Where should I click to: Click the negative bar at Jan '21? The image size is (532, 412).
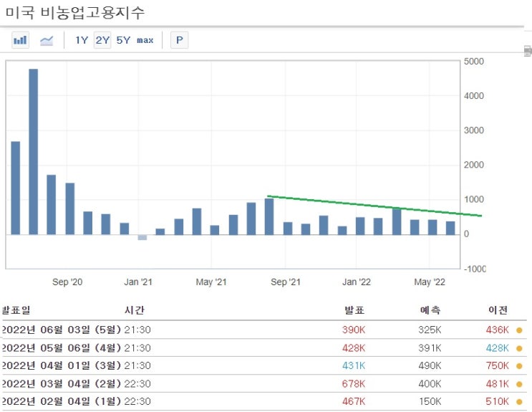coord(142,237)
